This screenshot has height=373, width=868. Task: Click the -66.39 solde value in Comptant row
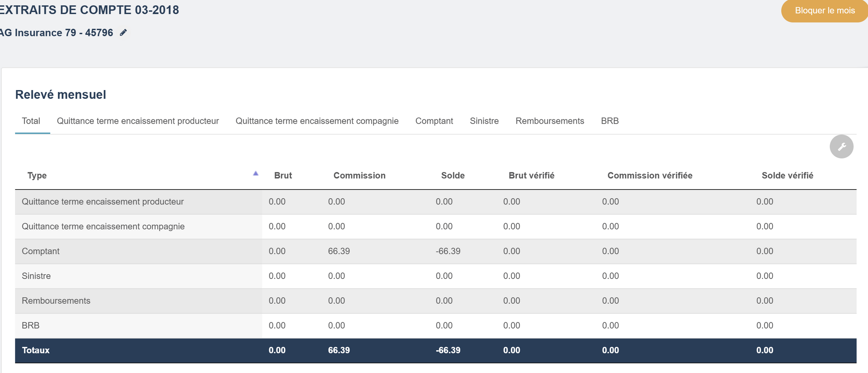tap(448, 251)
